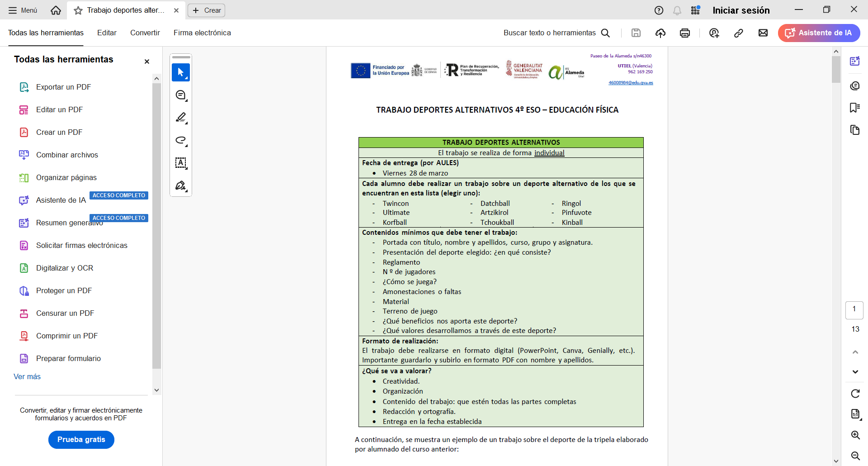This screenshot has height=466, width=868.
Task: Open the Help question mark icon
Action: click(x=659, y=10)
